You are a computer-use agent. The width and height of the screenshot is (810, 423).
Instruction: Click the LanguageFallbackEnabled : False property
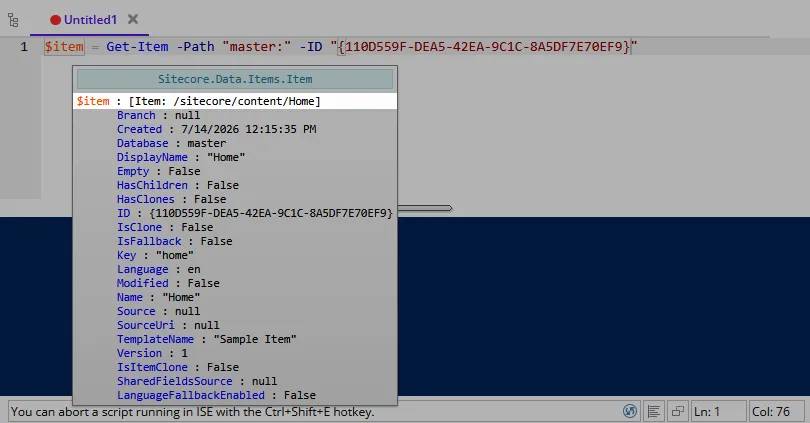click(216, 395)
